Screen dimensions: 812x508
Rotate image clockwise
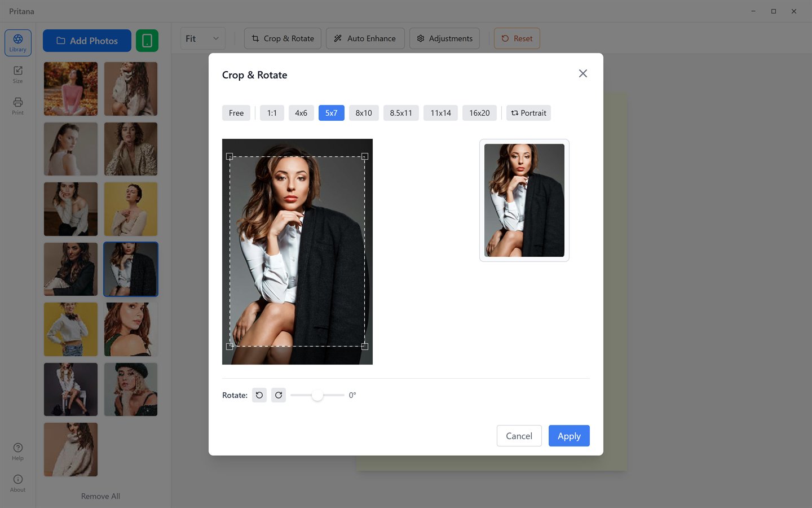point(279,395)
